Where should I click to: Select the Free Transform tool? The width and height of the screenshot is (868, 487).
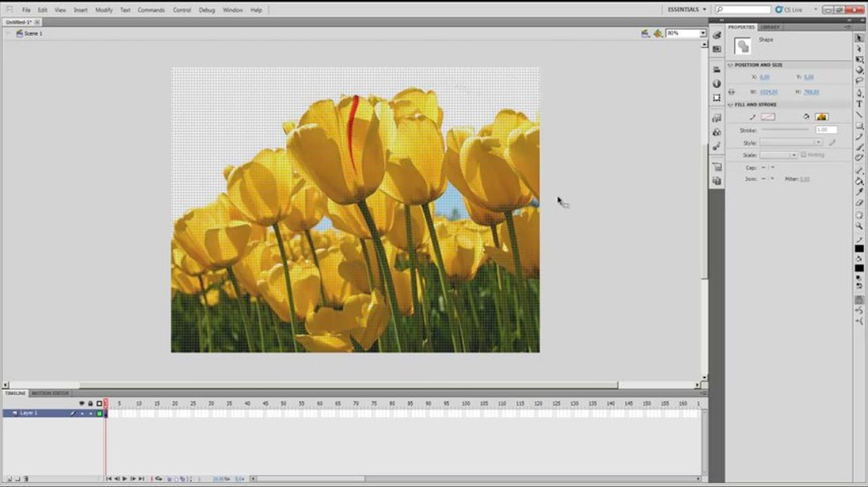859,59
